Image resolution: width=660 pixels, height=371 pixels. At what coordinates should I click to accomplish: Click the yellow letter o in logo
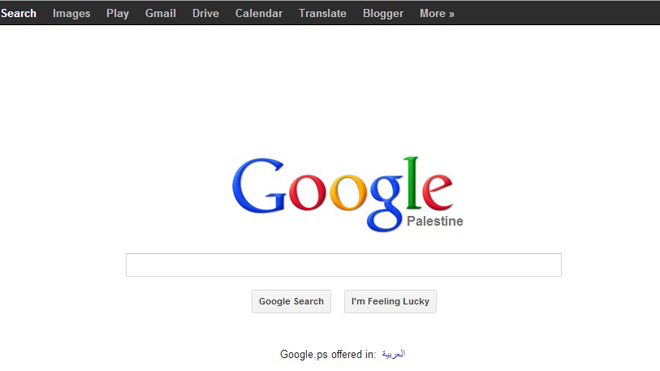click(x=349, y=192)
